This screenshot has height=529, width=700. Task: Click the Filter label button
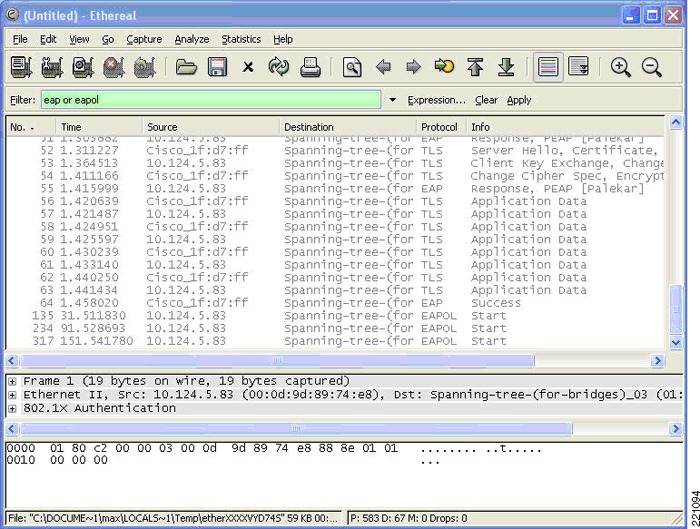pyautogui.click(x=23, y=100)
